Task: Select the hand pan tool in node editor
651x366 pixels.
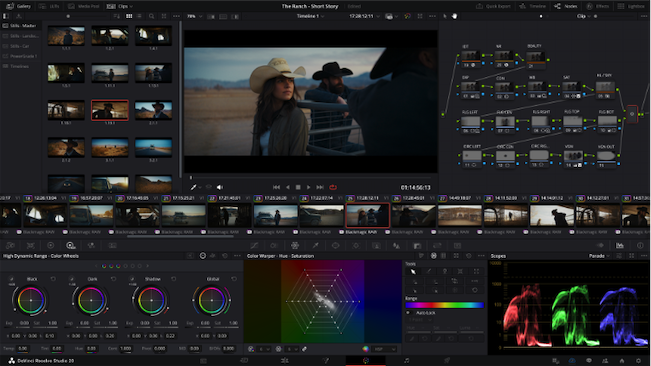Action: tap(455, 16)
